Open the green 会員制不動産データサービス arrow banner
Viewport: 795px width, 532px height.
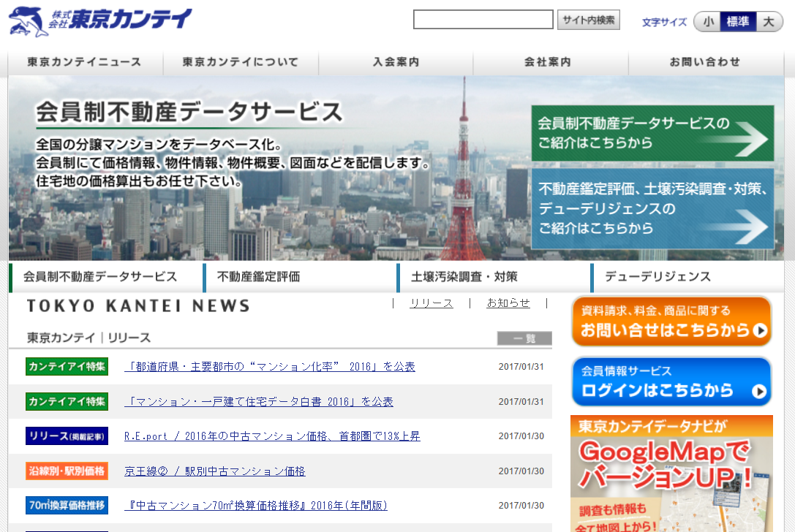(652, 133)
